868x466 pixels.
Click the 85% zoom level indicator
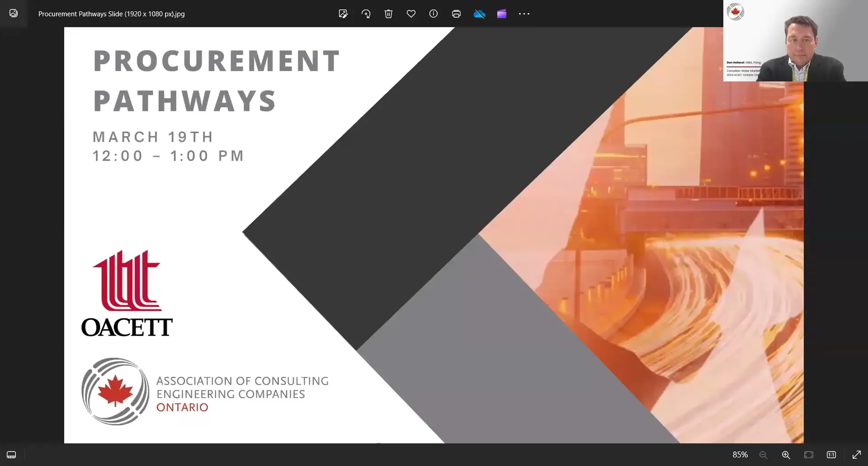pyautogui.click(x=740, y=455)
